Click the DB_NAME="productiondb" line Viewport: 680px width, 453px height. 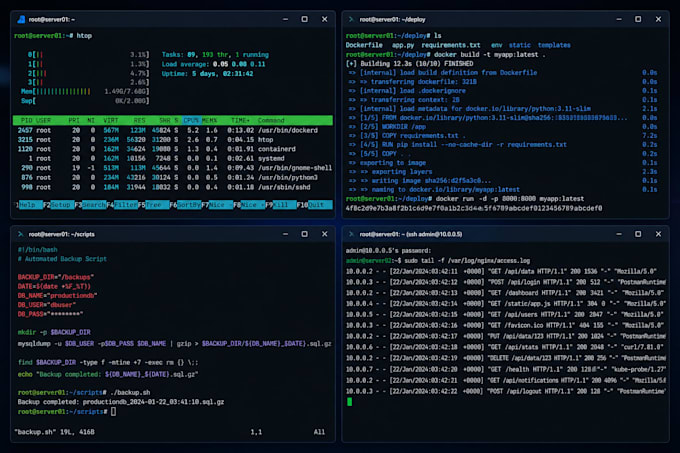[57, 296]
